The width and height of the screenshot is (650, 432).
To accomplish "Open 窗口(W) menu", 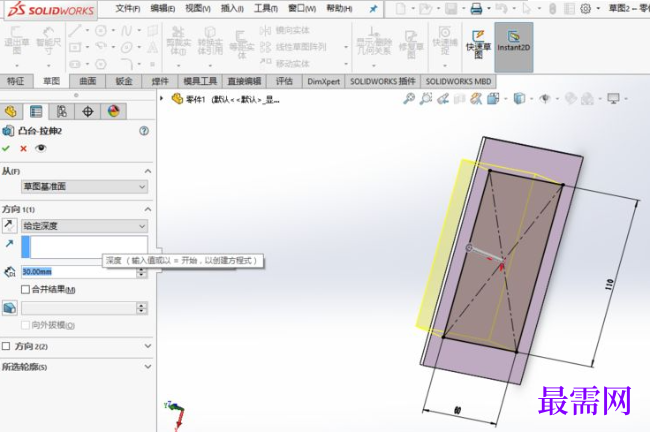I will pos(302,9).
